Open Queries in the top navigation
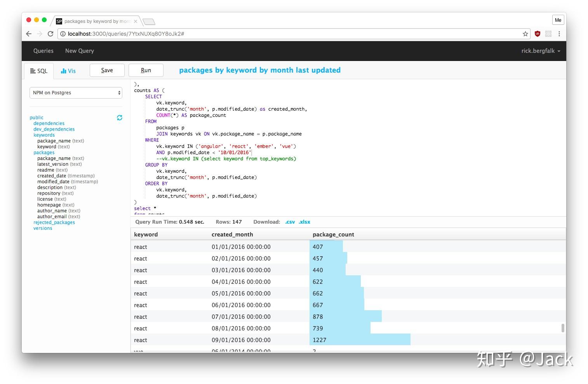Screen dimensions: 588x384 tap(43, 51)
